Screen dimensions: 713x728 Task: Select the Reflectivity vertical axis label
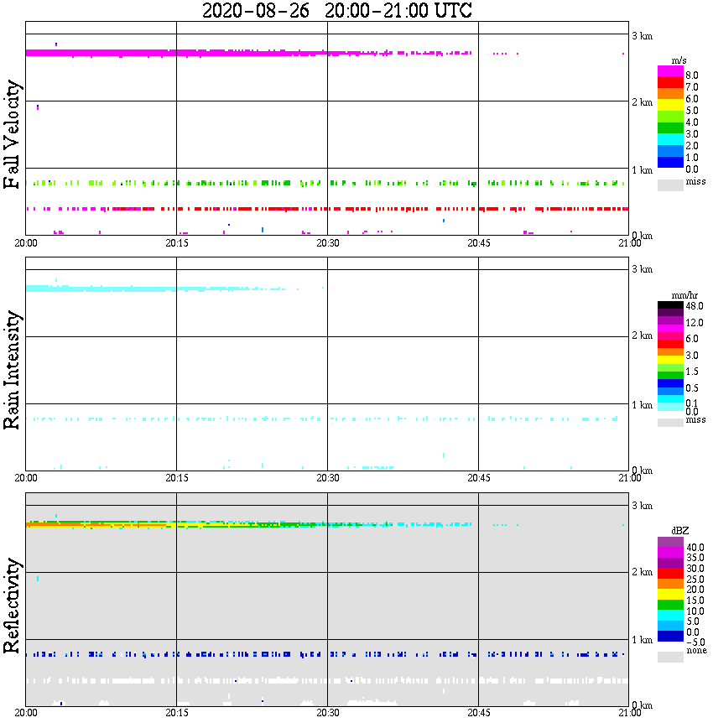(13, 606)
